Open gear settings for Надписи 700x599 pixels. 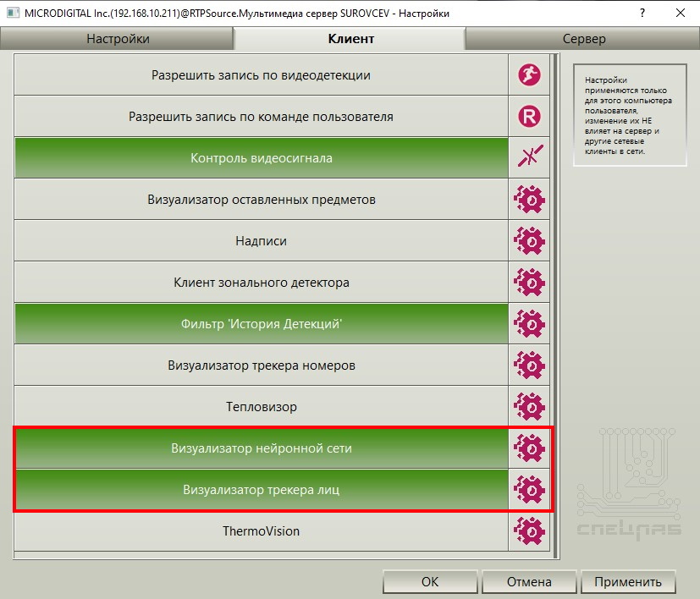point(529,240)
